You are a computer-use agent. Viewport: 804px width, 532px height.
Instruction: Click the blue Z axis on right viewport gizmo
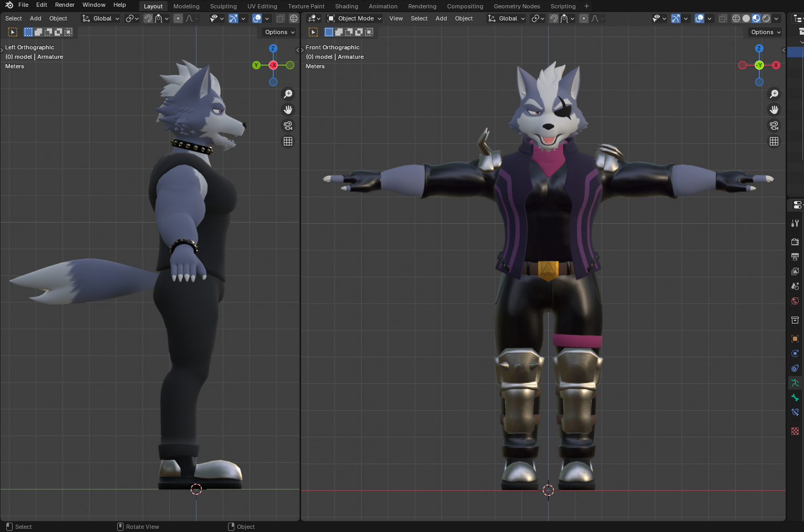pos(759,48)
